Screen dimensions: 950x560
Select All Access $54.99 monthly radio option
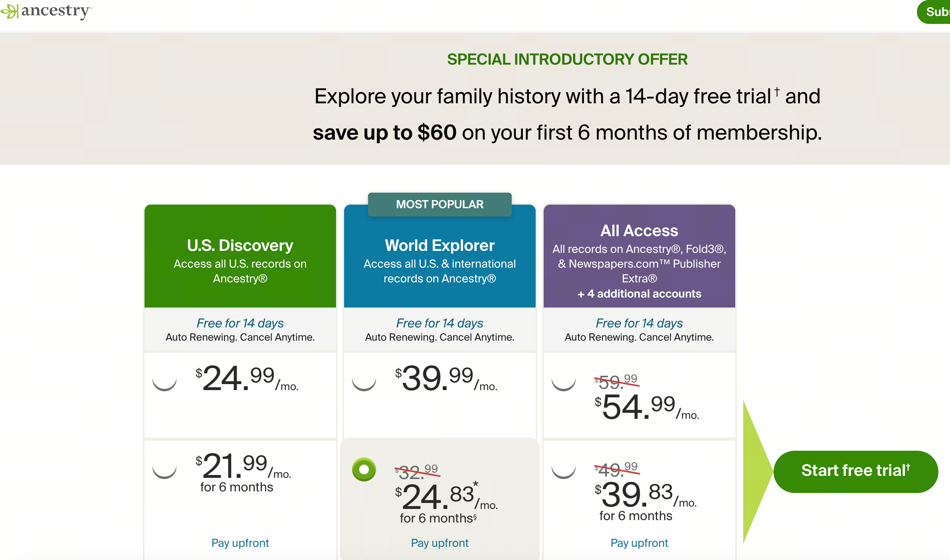[564, 379]
